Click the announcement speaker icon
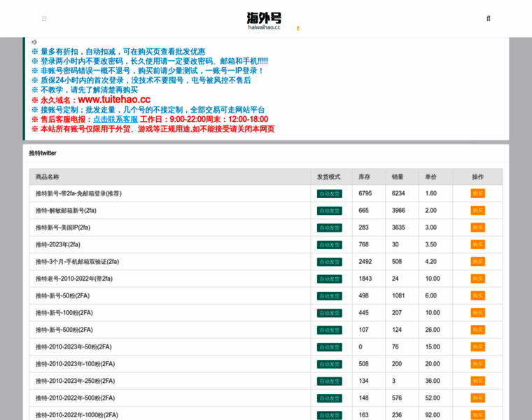 point(34,42)
